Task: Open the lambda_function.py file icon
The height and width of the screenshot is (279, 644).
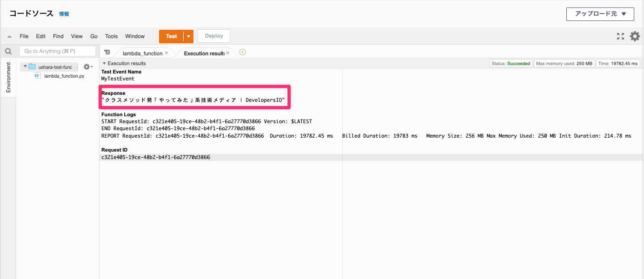Action: [x=37, y=75]
